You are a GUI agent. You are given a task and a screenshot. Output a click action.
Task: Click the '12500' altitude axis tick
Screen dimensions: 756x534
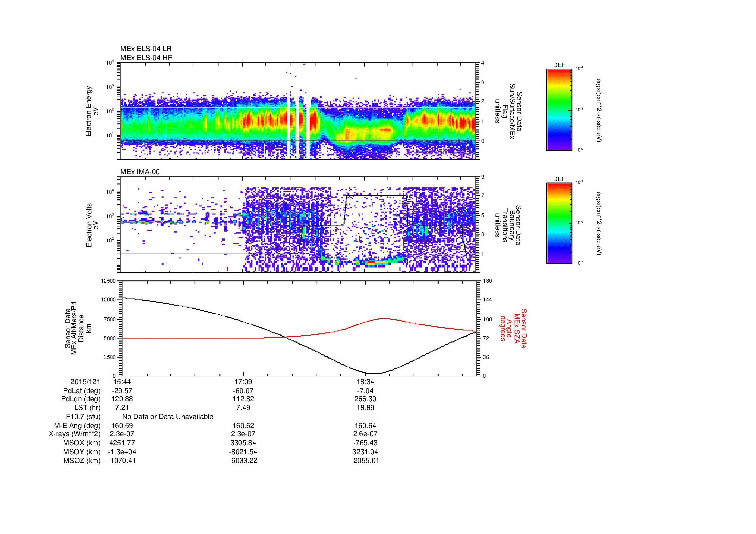[x=109, y=281]
